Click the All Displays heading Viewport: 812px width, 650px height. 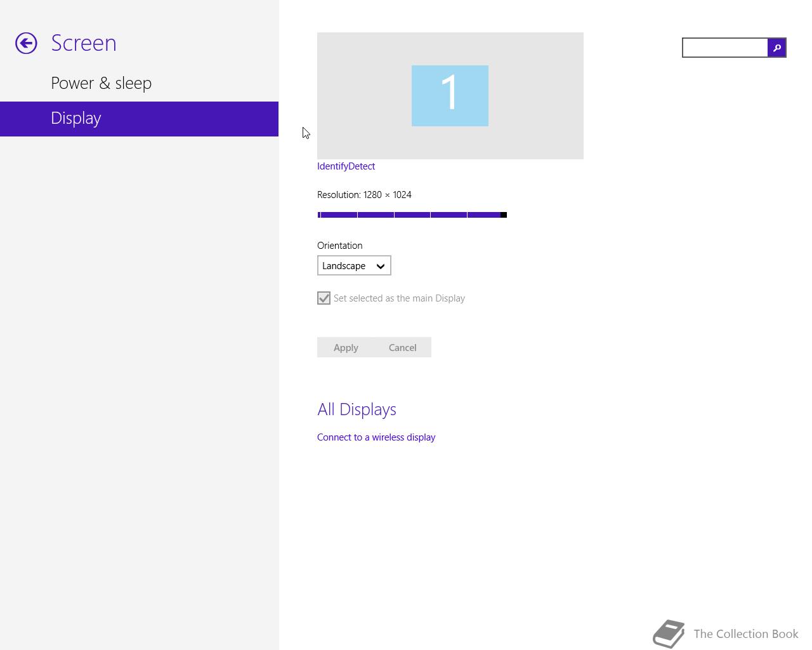pos(357,409)
